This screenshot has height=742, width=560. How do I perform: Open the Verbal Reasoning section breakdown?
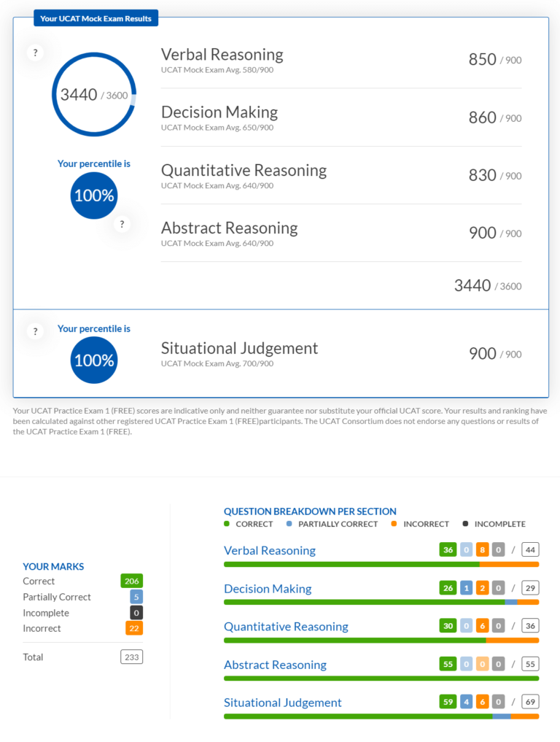coord(270,550)
